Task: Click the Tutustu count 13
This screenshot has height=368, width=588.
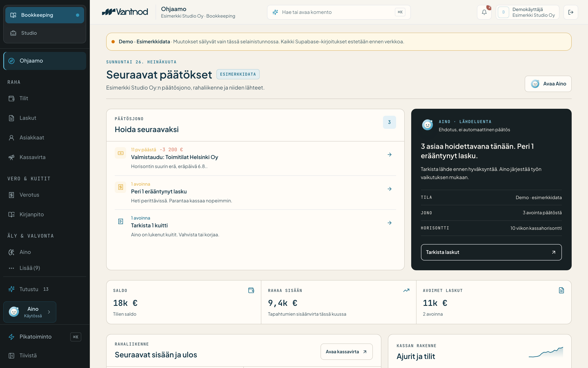Action: [x=46, y=289]
